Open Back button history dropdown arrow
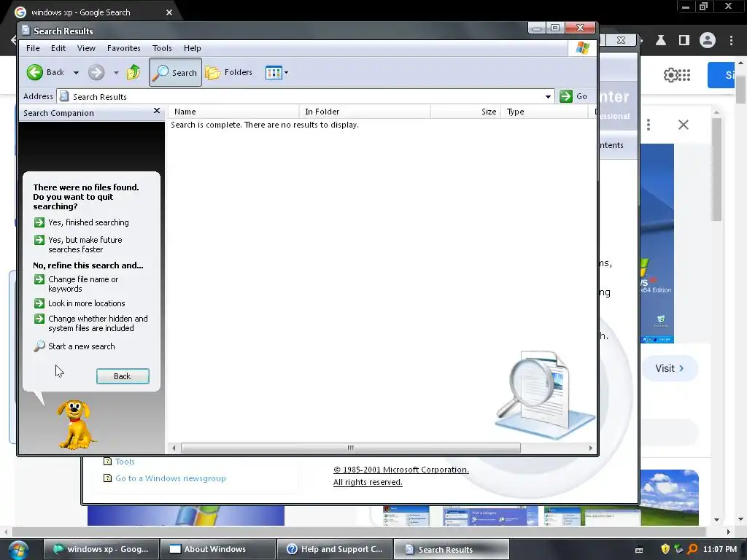The height and width of the screenshot is (560, 747). click(76, 73)
